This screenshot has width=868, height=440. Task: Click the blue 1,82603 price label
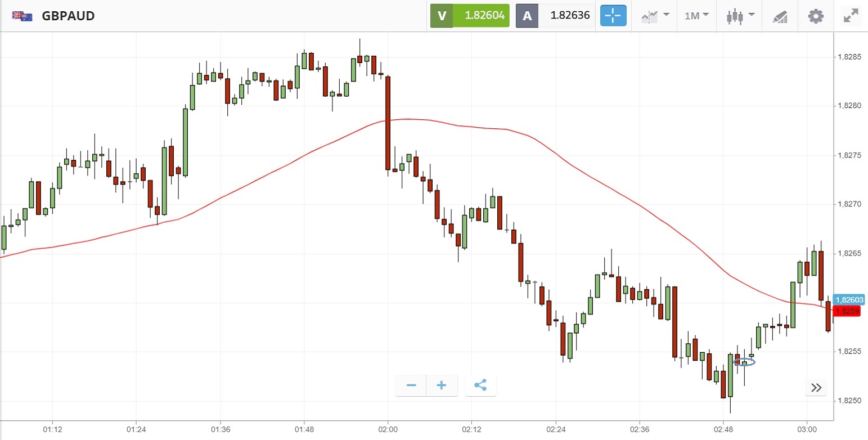point(849,300)
